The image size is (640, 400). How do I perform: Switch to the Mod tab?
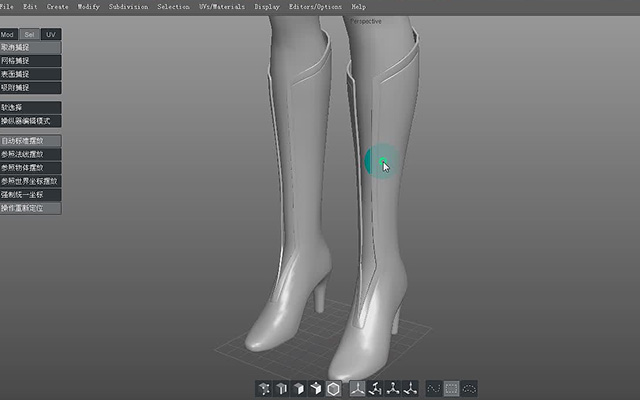click(x=8, y=34)
